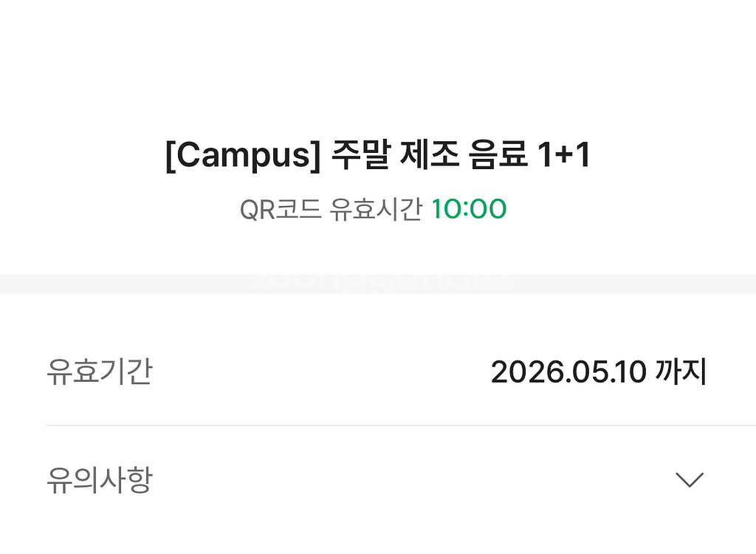The height and width of the screenshot is (554, 756).
Task: Expand the 유의사항 chevron arrow
Action: tap(690, 480)
